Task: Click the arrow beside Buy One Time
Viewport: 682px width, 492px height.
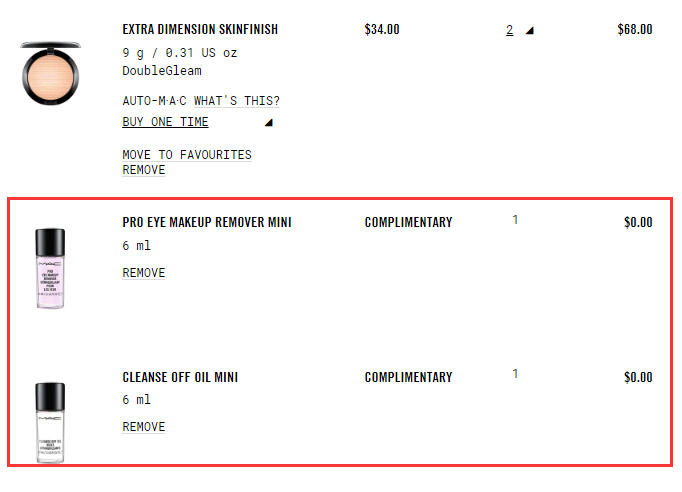Action: pos(268,123)
